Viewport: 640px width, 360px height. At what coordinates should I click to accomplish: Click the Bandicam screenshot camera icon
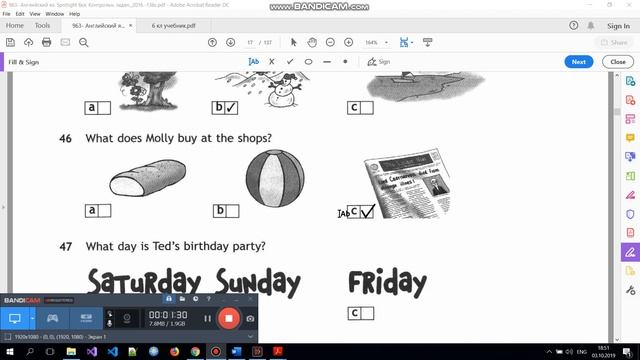[250, 318]
